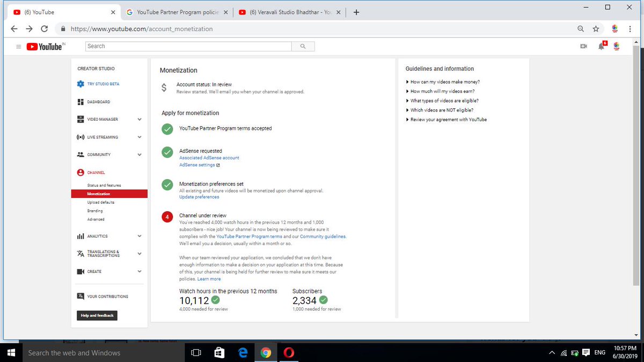This screenshot has height=362, width=644.
Task: Click Help and feedback button
Action: [x=97, y=315]
